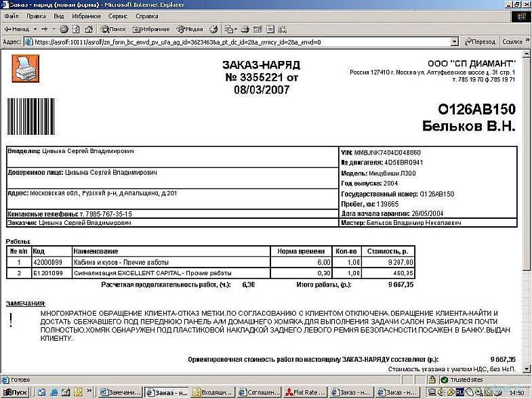Screen dimensions: 532x399
Task: Open the Вид menu
Action: coord(59,16)
